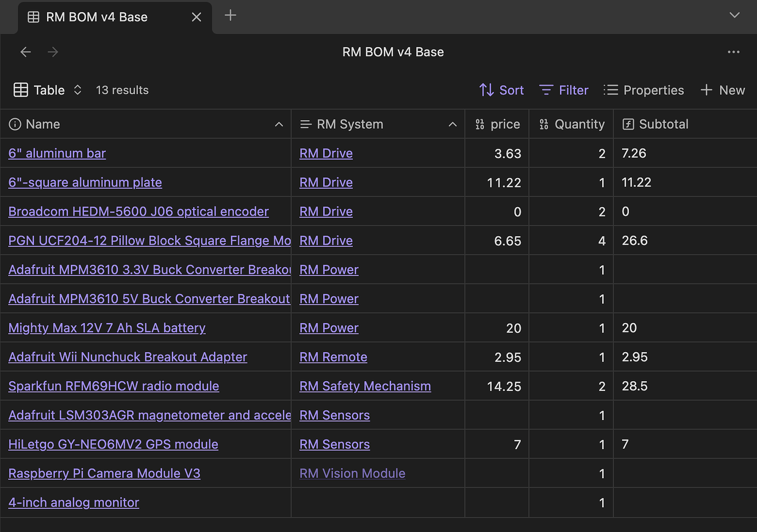Open the Table view switcher dropdown
Viewport: 757px width, 532px height.
[48, 90]
